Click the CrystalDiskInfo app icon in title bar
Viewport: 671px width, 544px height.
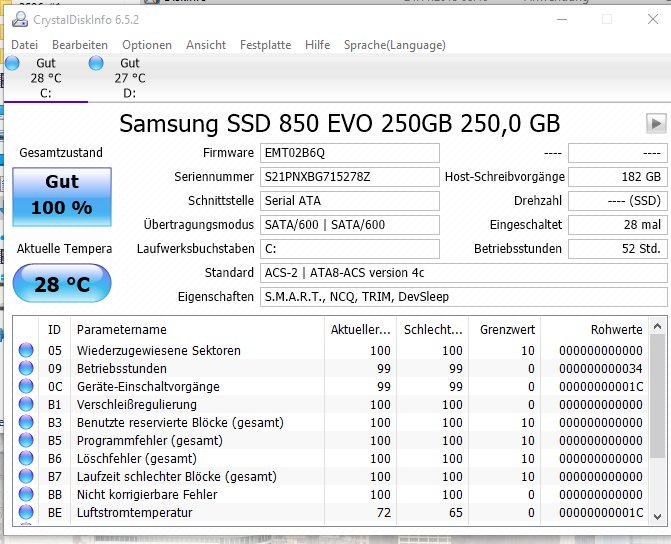20,20
